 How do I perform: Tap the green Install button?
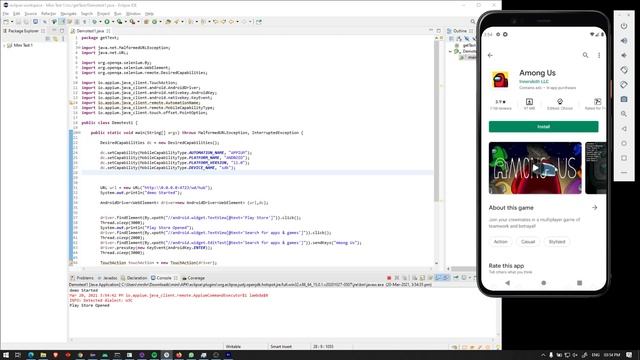pyautogui.click(x=543, y=127)
